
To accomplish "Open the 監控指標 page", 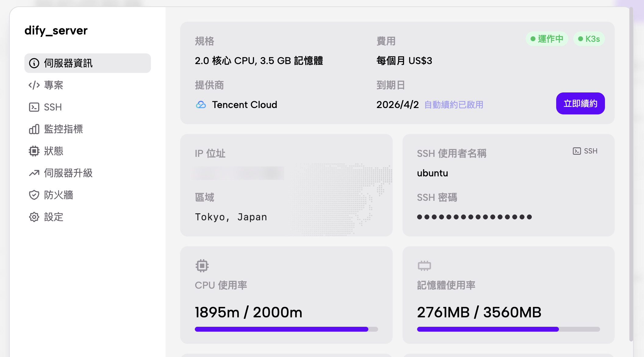I will [88, 129].
